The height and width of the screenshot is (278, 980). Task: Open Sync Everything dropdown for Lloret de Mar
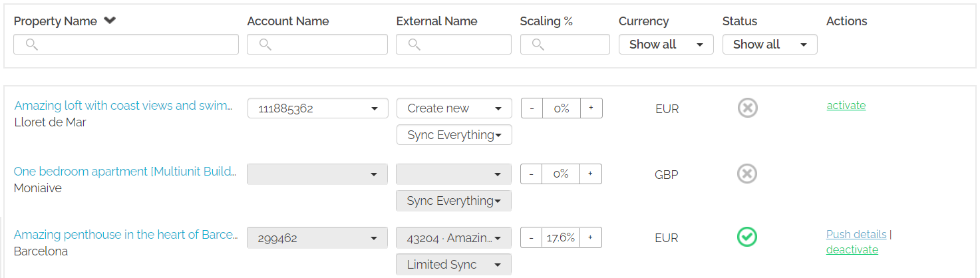coord(454,135)
